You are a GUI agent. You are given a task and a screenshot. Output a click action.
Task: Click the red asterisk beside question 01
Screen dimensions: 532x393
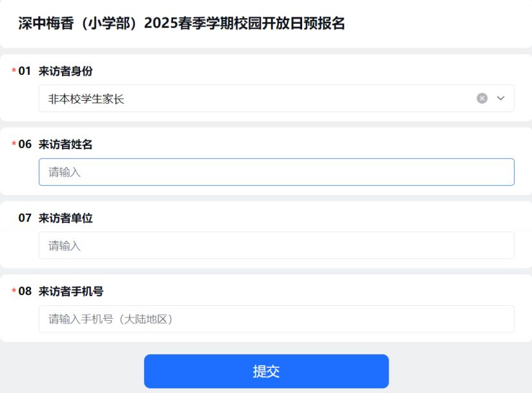[x=14, y=70]
